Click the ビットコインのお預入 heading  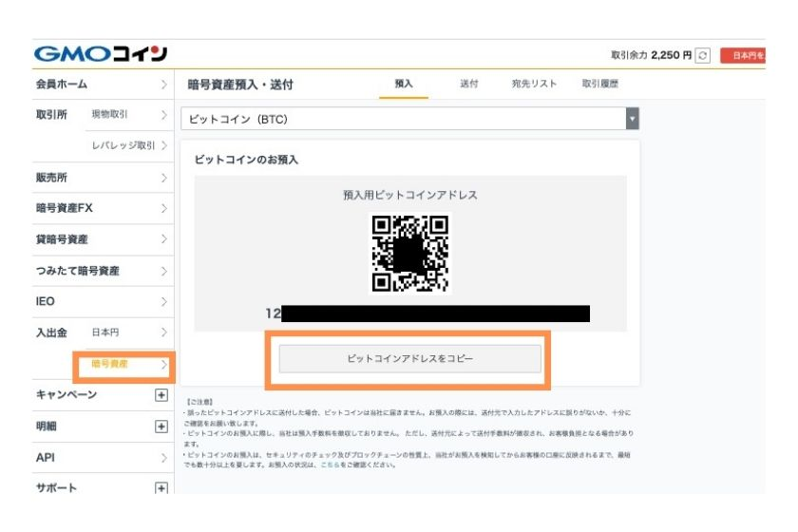point(246,160)
